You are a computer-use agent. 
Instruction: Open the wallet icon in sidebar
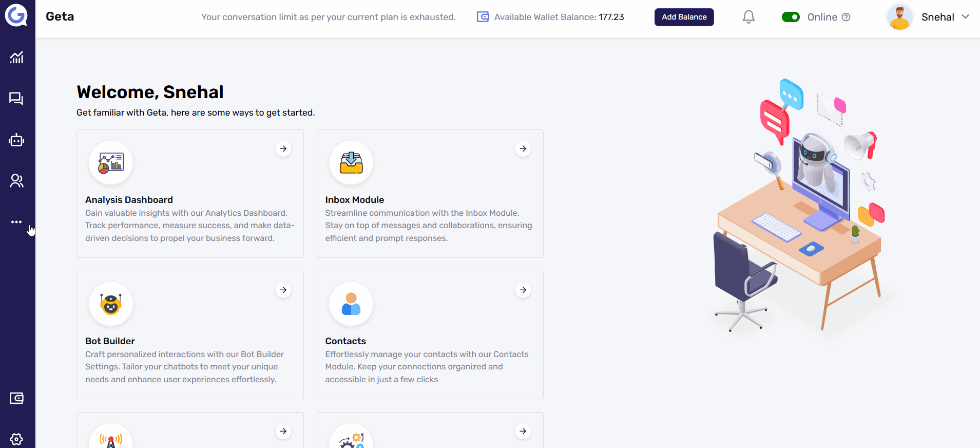coord(16,398)
